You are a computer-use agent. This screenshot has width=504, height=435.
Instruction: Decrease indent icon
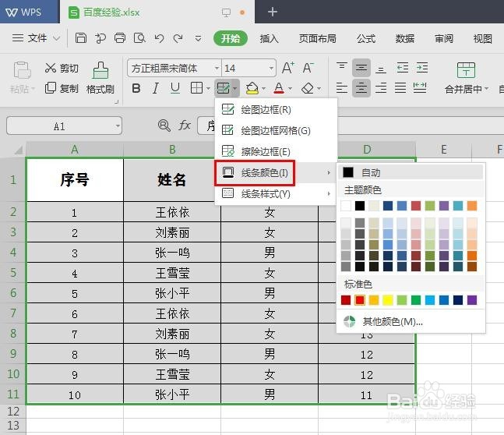pos(402,68)
